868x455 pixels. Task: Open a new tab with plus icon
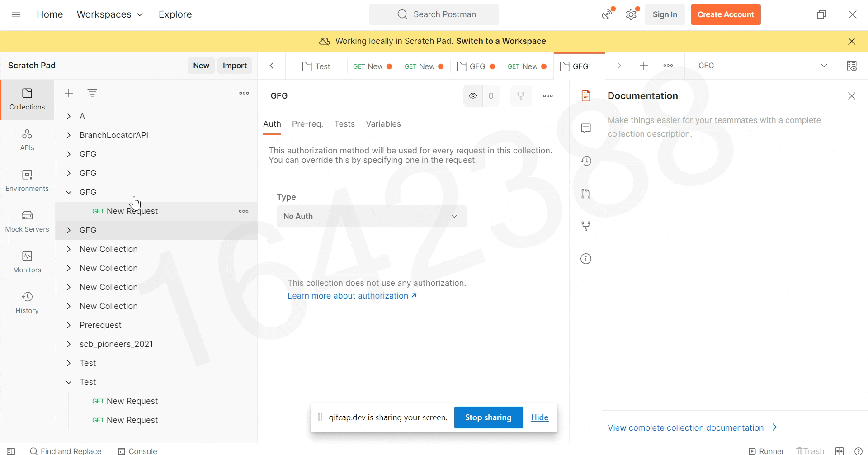644,66
